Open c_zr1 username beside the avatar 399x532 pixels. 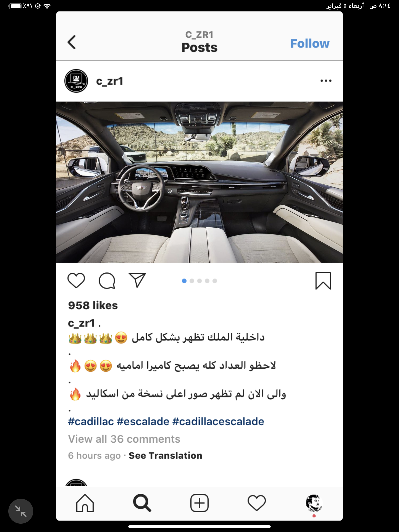pyautogui.click(x=109, y=81)
